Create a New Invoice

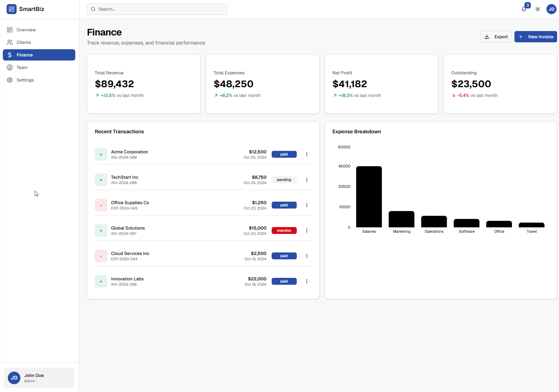pos(535,37)
